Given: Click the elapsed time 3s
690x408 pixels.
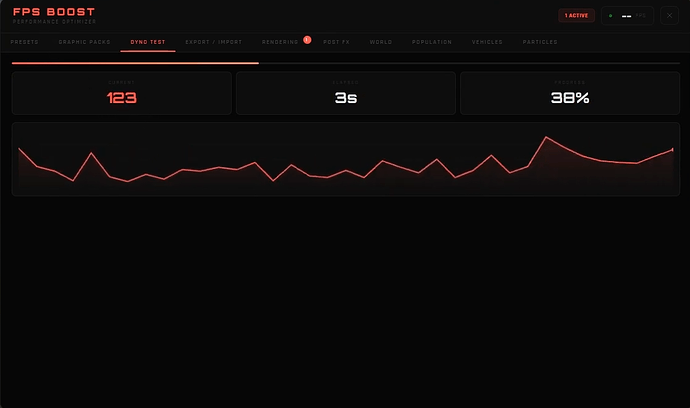Looking at the screenshot, I should [346, 98].
